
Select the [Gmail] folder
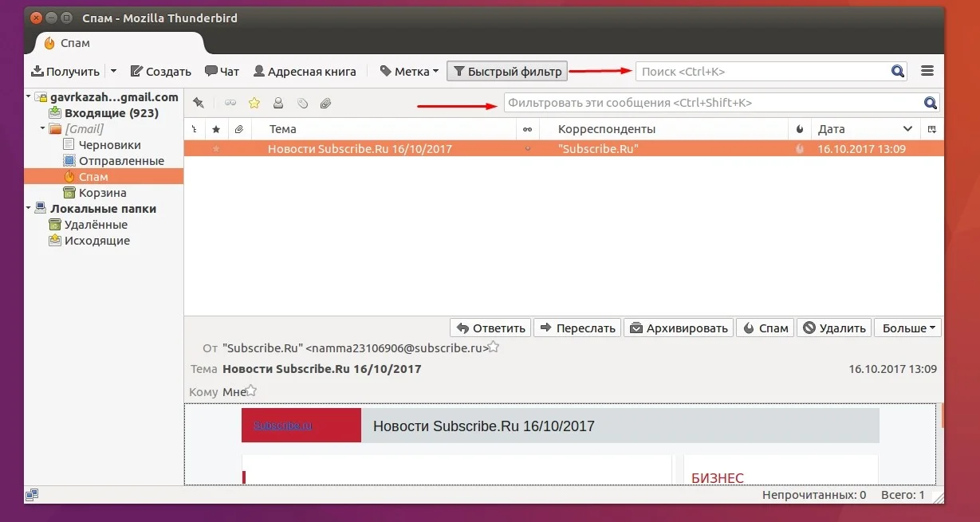77,129
